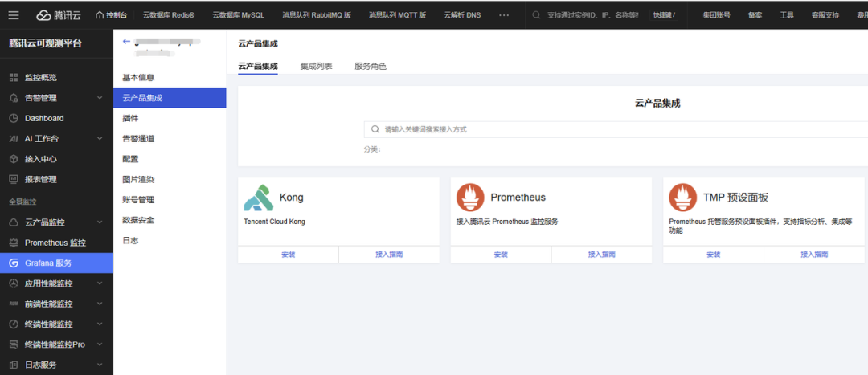Open the TMP 预设面板 接入指南
This screenshot has width=868, height=375.
click(814, 255)
